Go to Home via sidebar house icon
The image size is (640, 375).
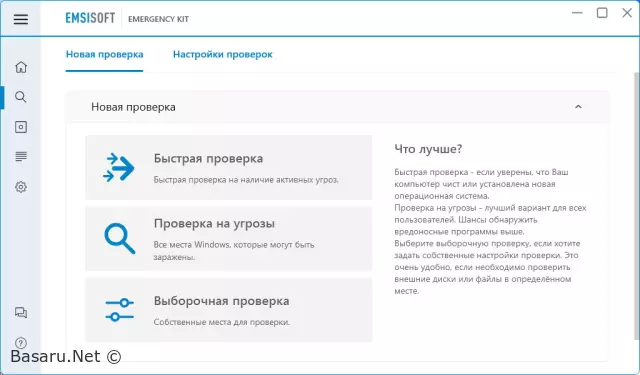21,67
